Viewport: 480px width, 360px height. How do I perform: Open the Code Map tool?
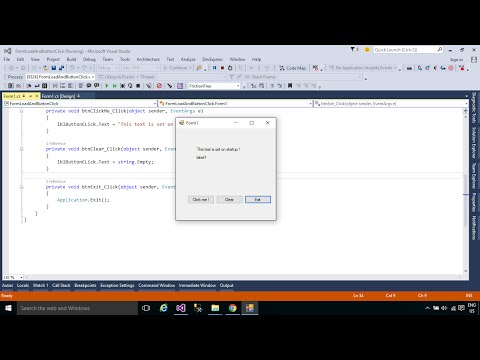tap(293, 68)
